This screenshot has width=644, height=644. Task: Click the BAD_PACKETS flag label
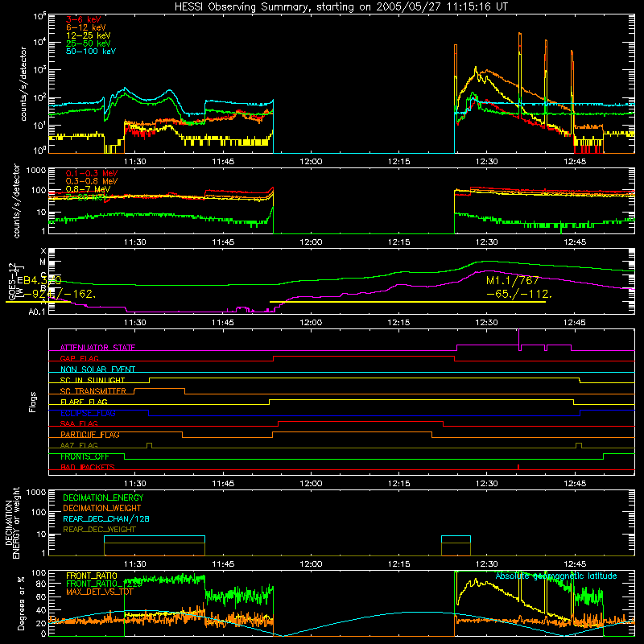tap(88, 467)
